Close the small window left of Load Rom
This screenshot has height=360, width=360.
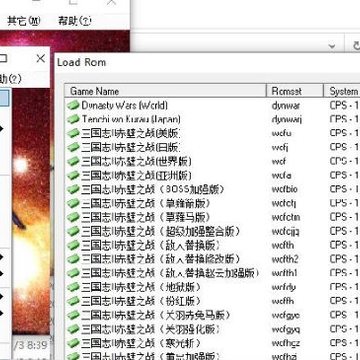(41, 59)
